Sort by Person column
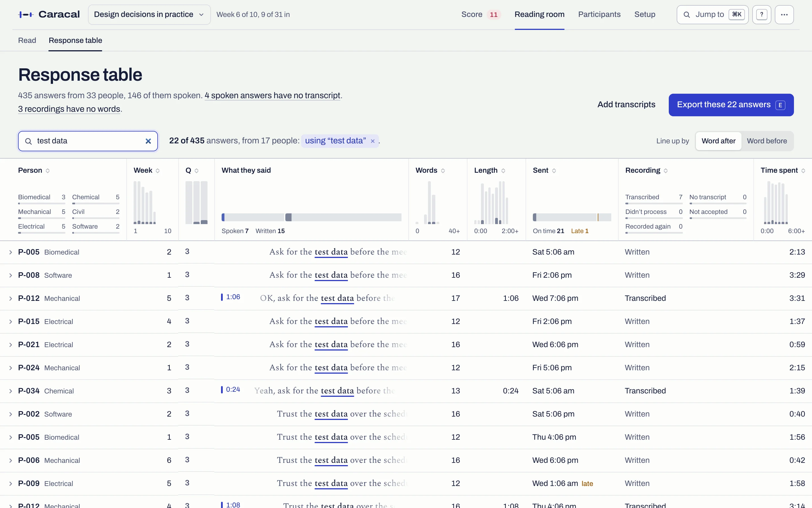Viewport: 812px width, 508px height. pyautogui.click(x=34, y=170)
